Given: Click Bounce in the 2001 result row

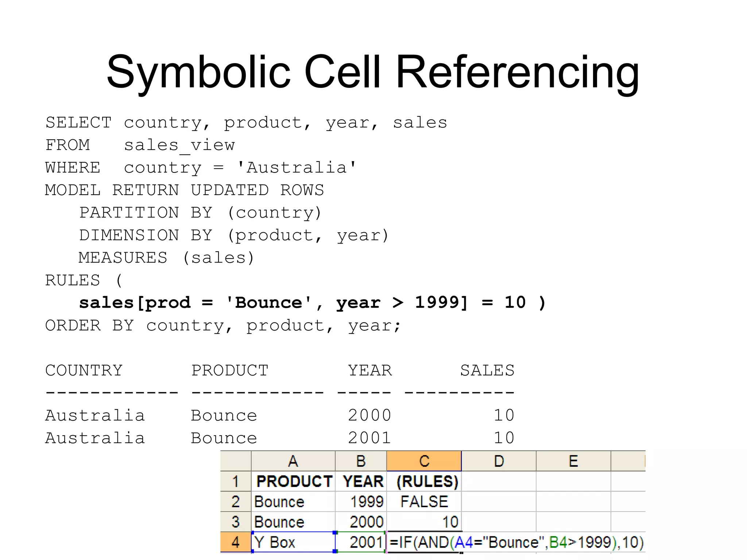Looking at the screenshot, I should (224, 438).
